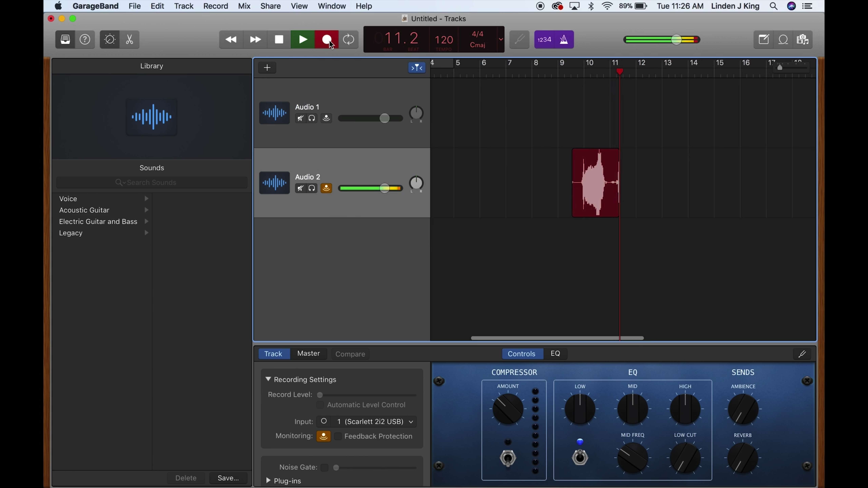
Task: Click the Audio 2 volume slider
Action: tap(371, 189)
